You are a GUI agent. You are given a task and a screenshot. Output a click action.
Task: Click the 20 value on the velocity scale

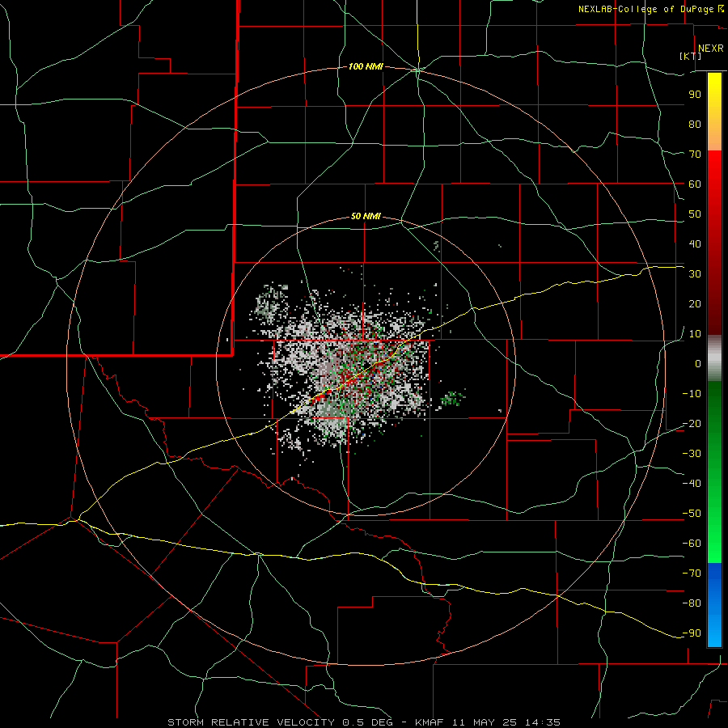click(x=695, y=303)
